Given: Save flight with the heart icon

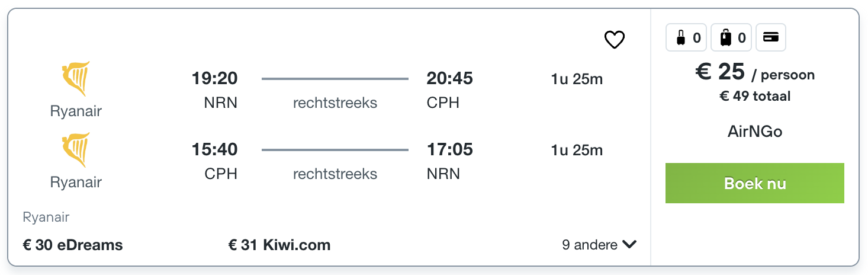Looking at the screenshot, I should coord(615,40).
